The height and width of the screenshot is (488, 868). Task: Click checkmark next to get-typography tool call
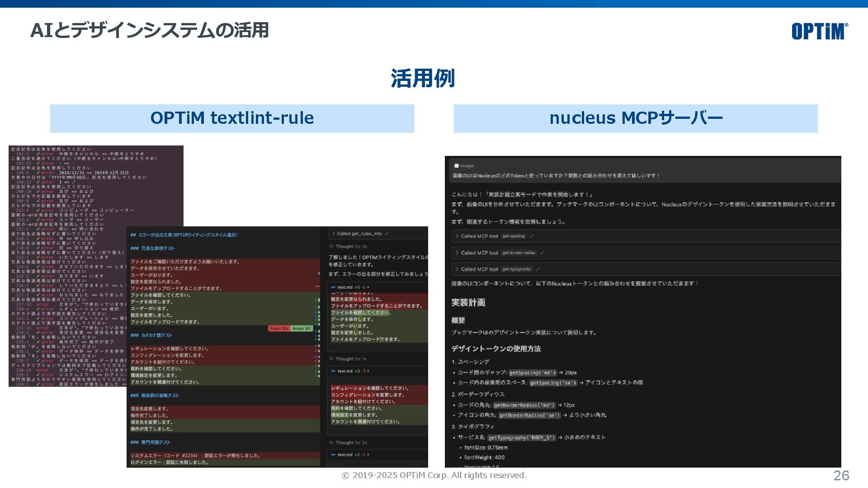(x=538, y=269)
